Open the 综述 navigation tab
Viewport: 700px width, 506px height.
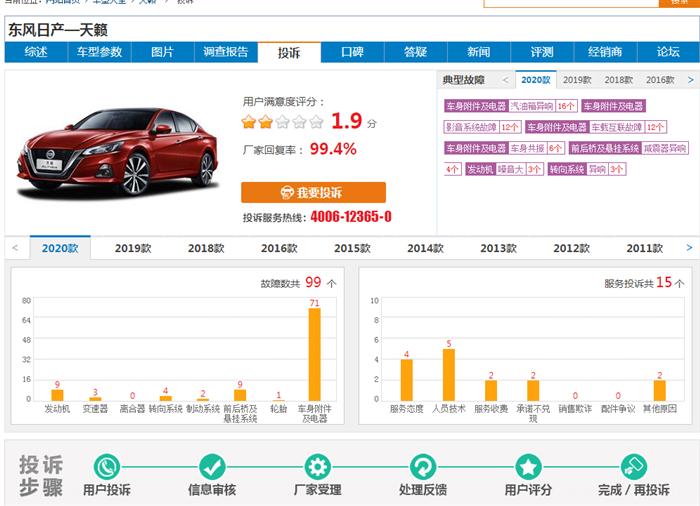point(36,52)
